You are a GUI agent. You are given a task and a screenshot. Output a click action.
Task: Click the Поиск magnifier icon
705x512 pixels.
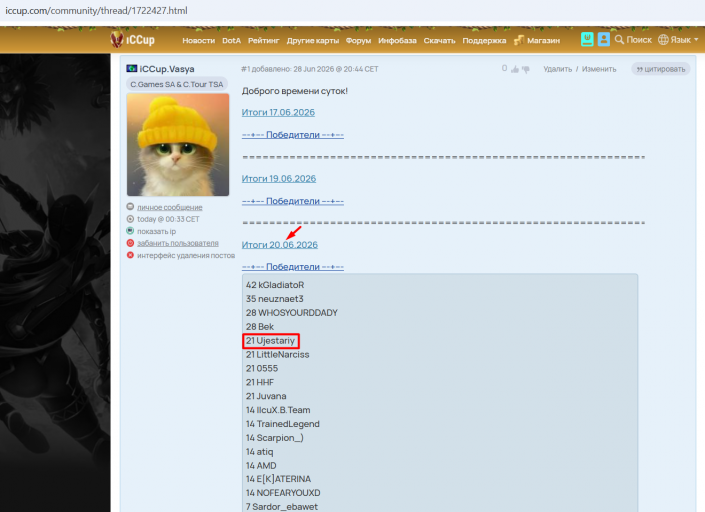click(619, 40)
